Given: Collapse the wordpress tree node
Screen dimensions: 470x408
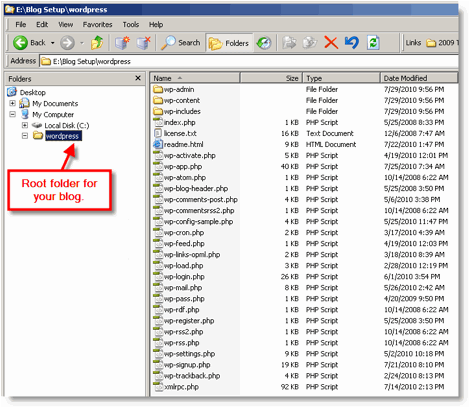Looking at the screenshot, I should pos(25,136).
